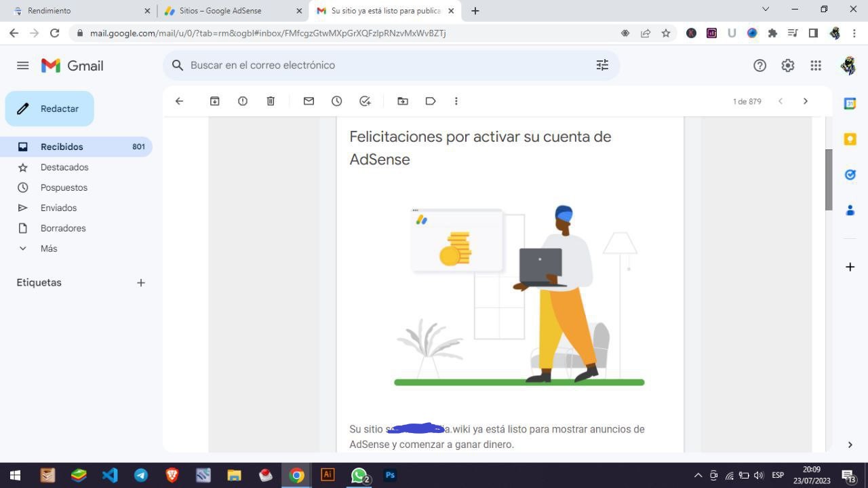Snooze this email with clock icon

tap(337, 101)
